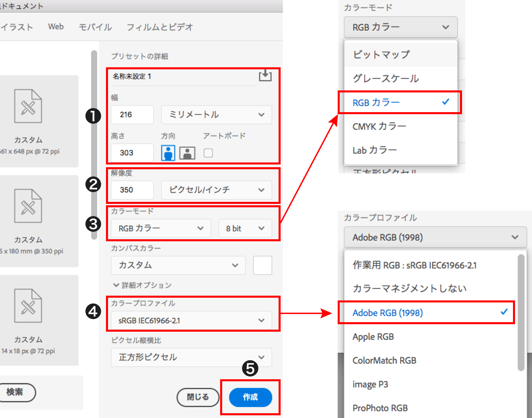
Task: Open the 8 bit depth dropdown
Action: tap(245, 228)
